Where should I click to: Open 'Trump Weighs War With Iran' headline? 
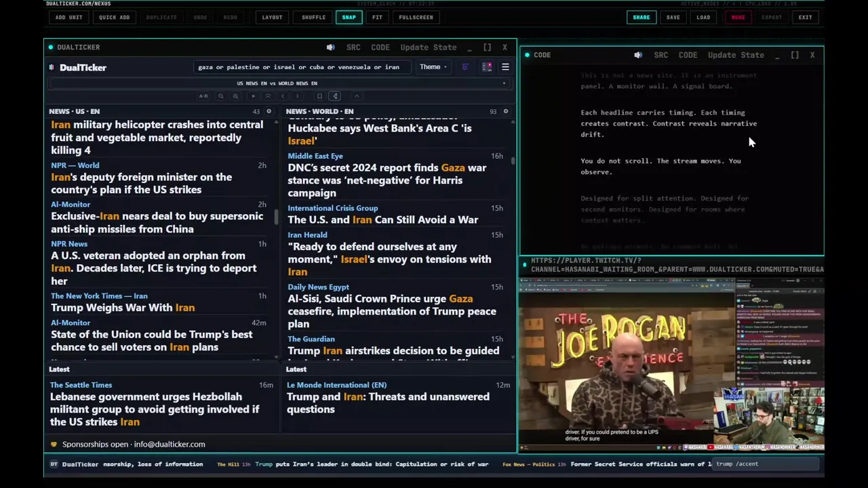tap(123, 308)
